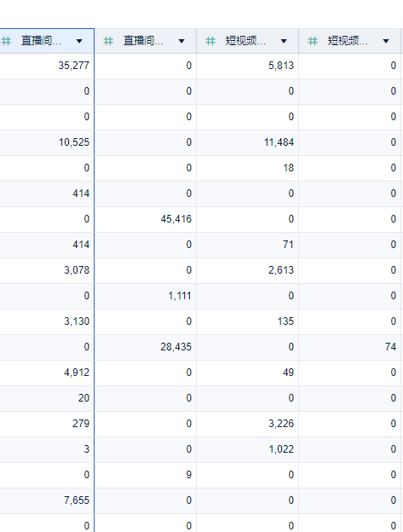Select the 11,484 cell
Screen dimensions: 403x532
click(x=247, y=142)
